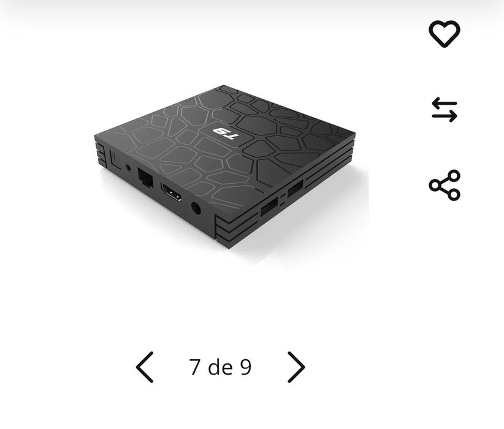The image size is (504, 429).
Task: Click the ventilation grooves on box corner
Action: 236,230
